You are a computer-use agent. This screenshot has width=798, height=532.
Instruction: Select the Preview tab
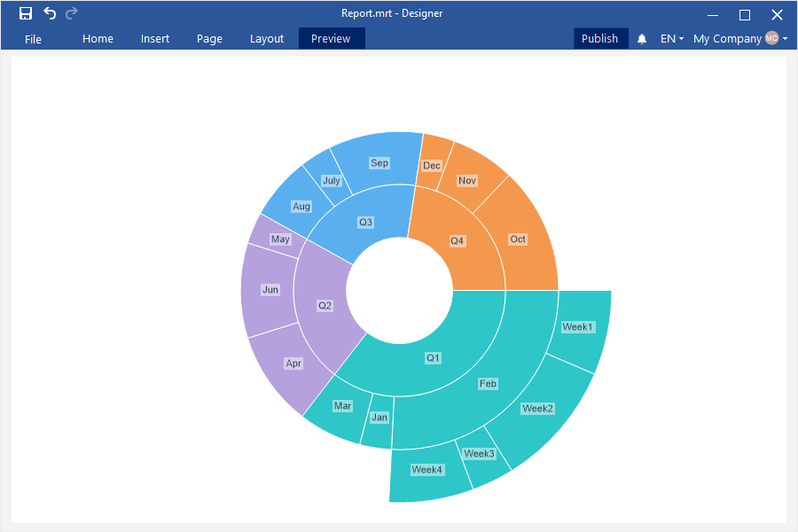click(x=332, y=39)
